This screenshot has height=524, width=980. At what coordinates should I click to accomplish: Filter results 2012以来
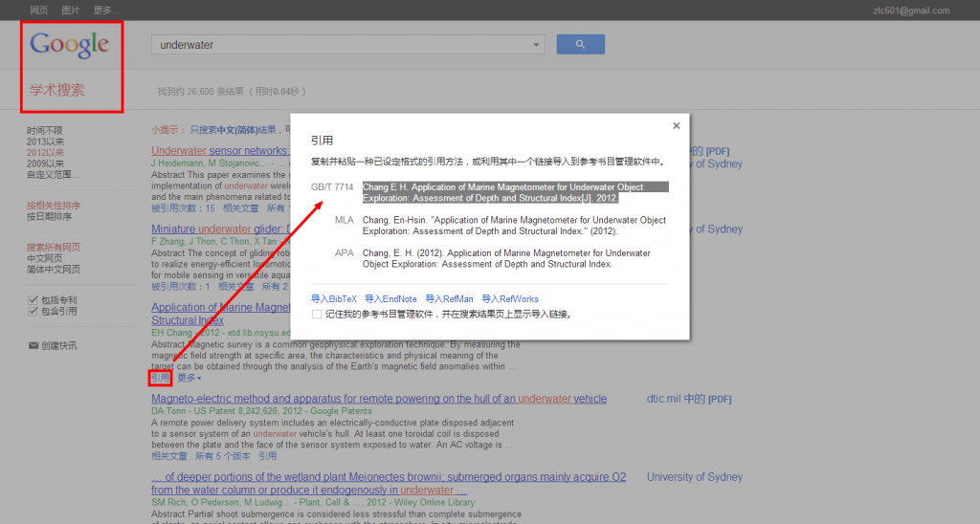click(x=45, y=152)
